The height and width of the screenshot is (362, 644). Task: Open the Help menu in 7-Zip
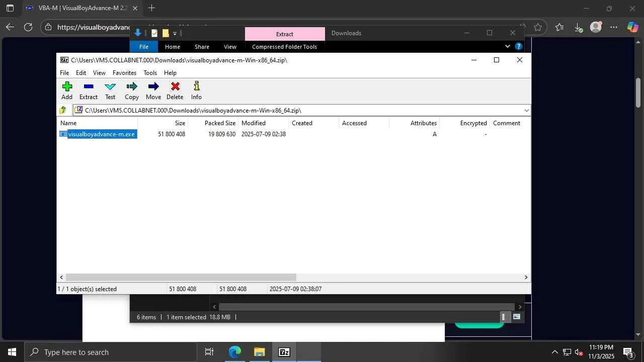point(170,73)
